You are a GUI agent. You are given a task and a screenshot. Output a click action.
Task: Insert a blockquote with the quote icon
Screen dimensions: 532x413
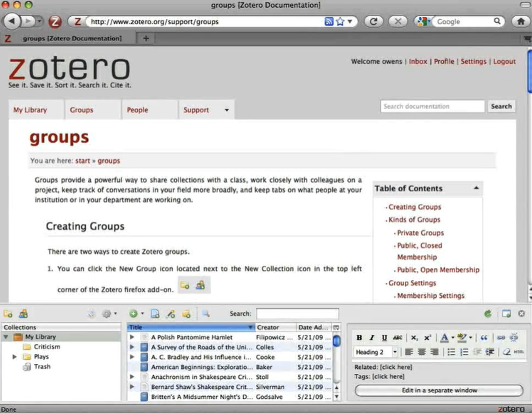pos(484,338)
